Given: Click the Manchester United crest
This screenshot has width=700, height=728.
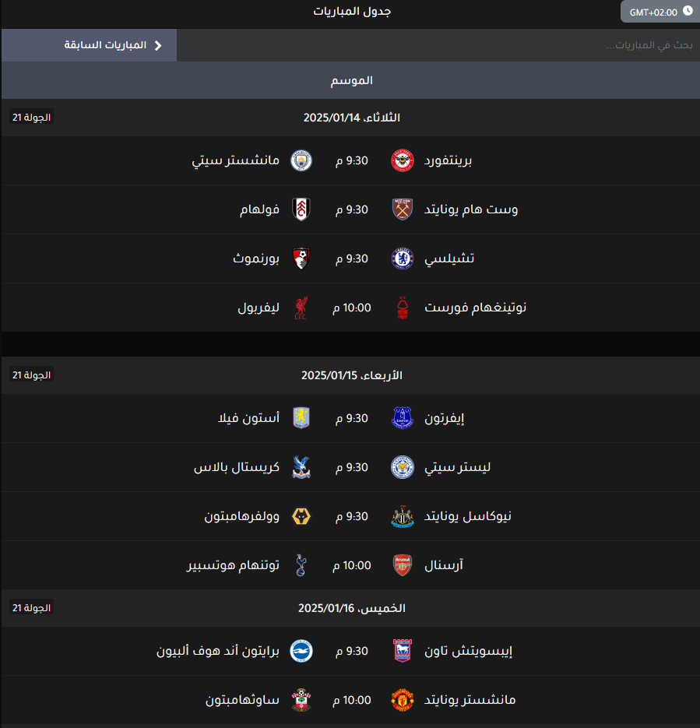Looking at the screenshot, I should pos(402,700).
